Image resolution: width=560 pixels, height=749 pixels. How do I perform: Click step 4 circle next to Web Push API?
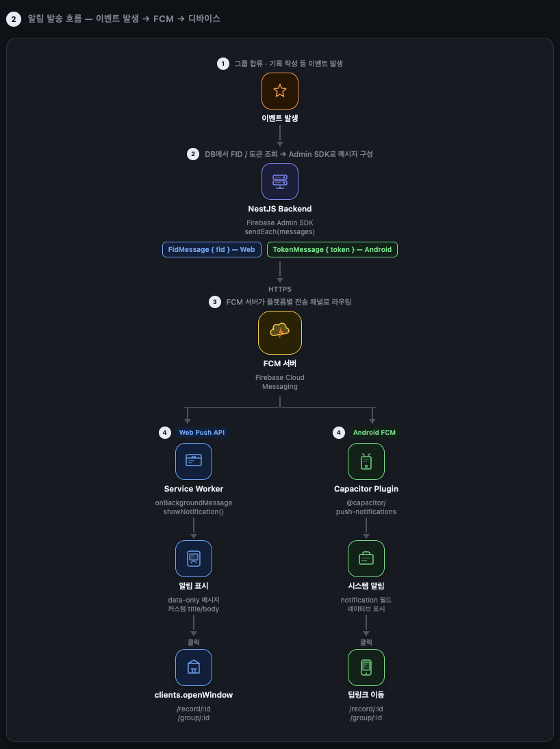[x=165, y=433]
